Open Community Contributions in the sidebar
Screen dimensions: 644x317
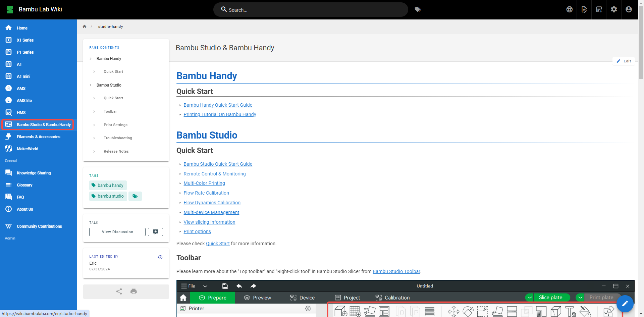click(x=39, y=226)
